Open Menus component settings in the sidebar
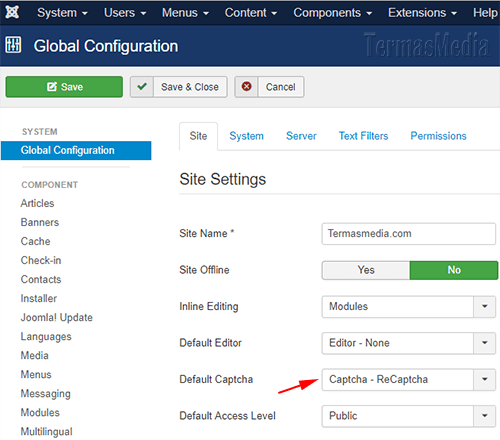The image size is (500, 440). pyautogui.click(x=36, y=374)
